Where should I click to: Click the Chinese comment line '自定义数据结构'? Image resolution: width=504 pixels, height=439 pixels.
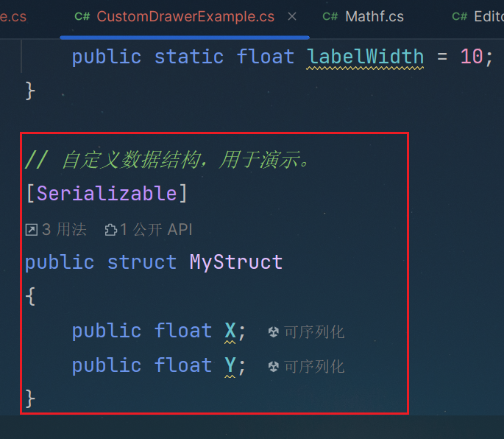coord(167,159)
